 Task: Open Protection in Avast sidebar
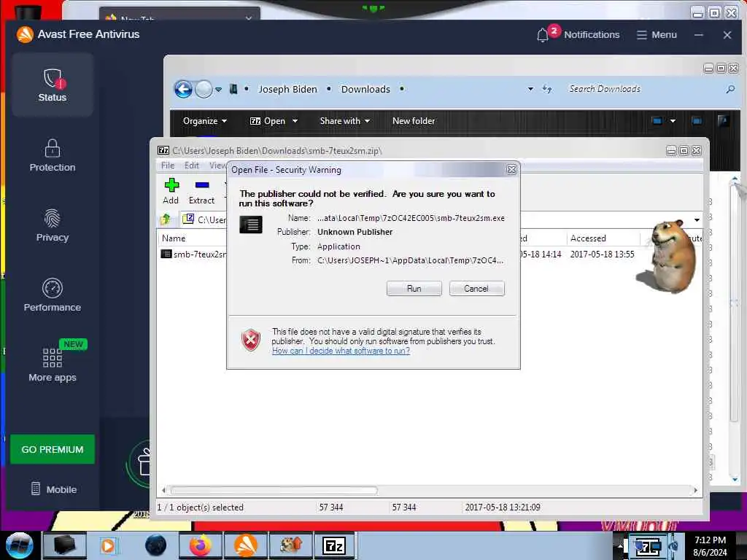(53, 156)
